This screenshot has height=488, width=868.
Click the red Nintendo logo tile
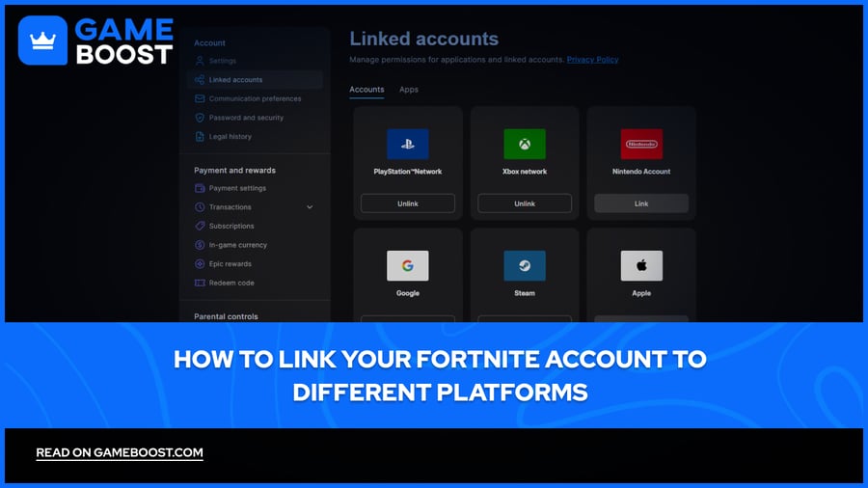[x=641, y=144]
